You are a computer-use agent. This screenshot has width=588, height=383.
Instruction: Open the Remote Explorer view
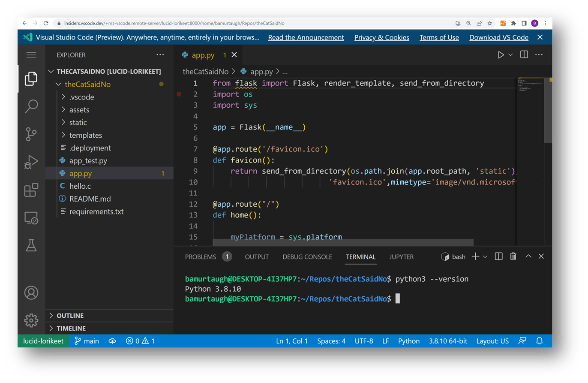(x=31, y=218)
